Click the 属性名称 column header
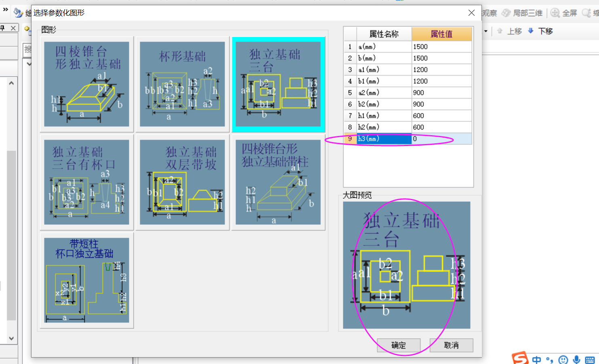Viewport: 599px width, 364px height. (x=384, y=34)
